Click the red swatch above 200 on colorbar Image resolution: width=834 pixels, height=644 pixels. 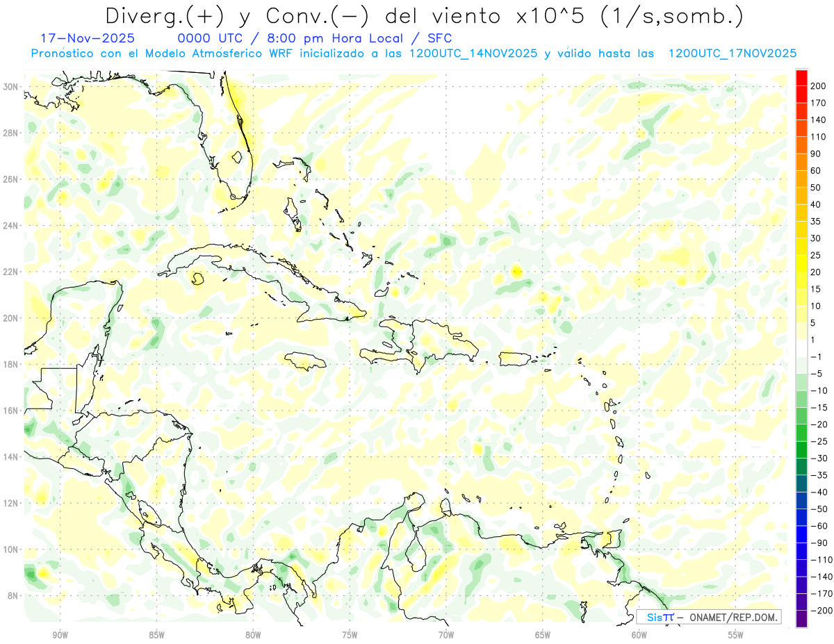801,78
